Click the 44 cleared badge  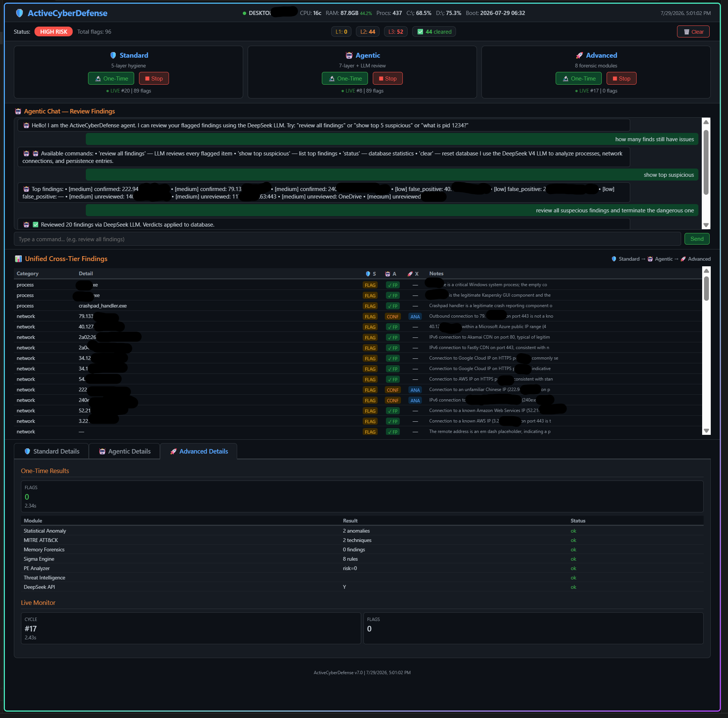click(434, 31)
